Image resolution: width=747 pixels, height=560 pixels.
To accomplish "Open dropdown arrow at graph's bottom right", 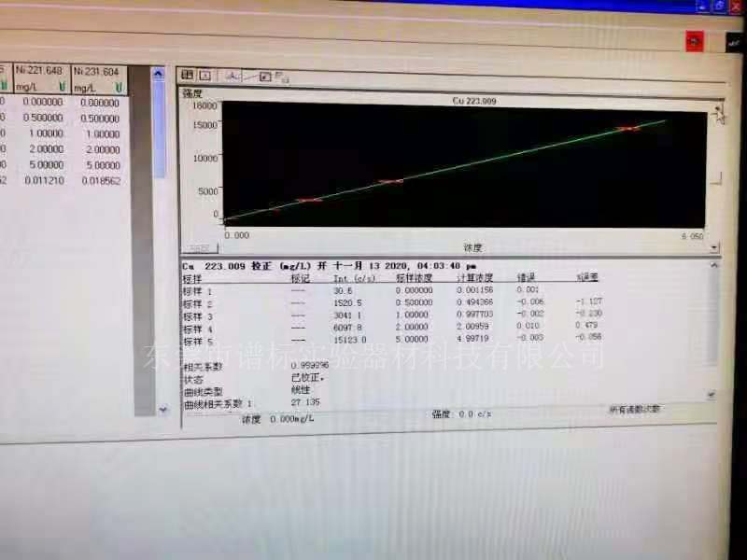I will pos(714,248).
